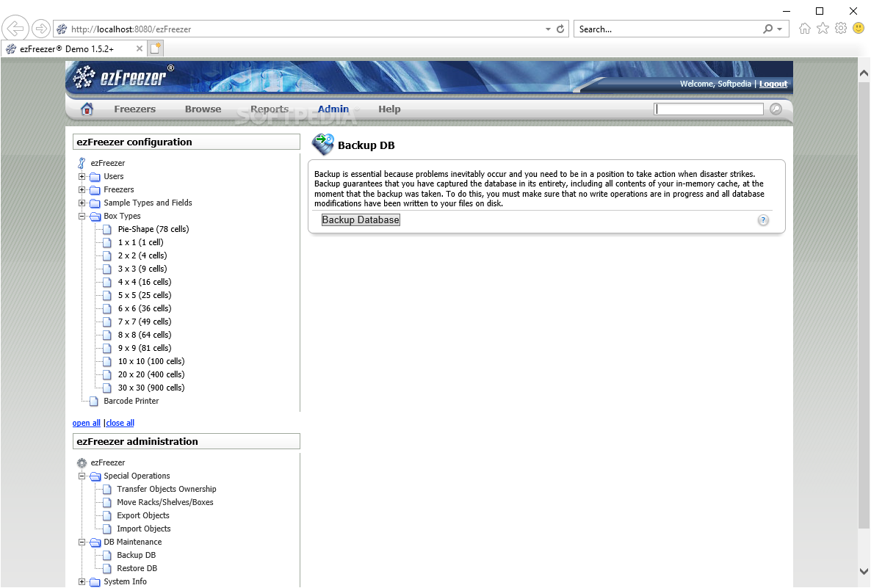Click the browser address bar

tap(300, 29)
